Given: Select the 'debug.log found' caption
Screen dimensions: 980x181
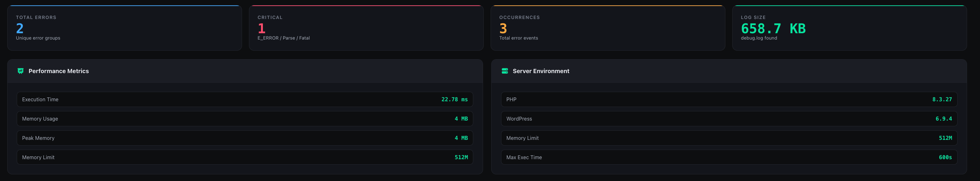Looking at the screenshot, I should coord(759,38).
